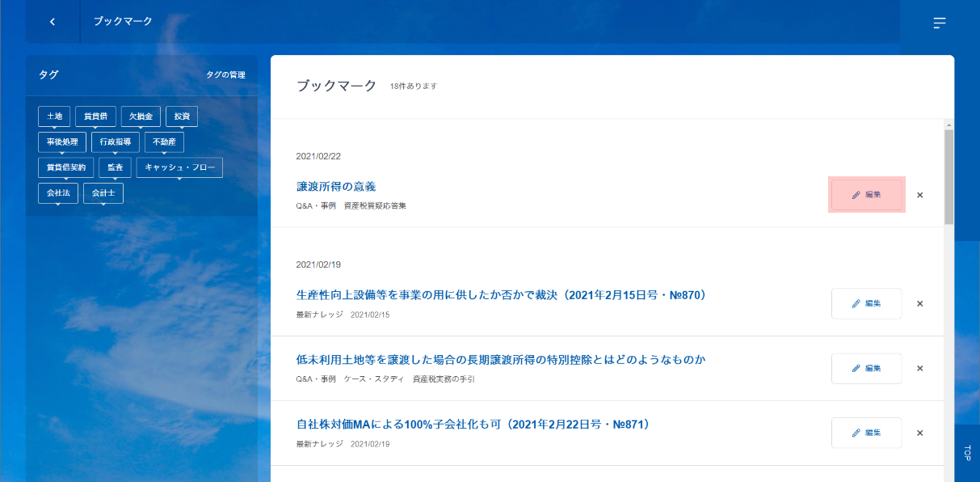Remove the 生産性向上設備等 bookmark with its X
The image size is (980, 482).
click(919, 304)
